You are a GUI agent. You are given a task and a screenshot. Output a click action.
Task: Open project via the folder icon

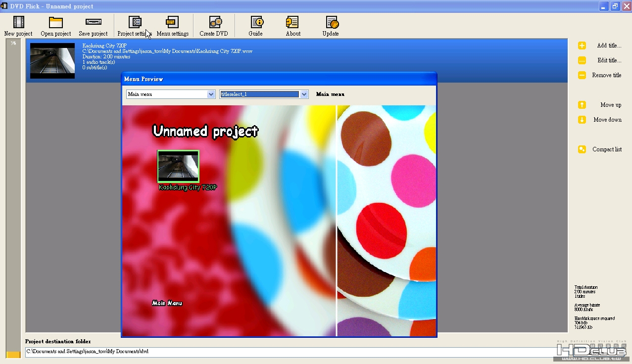[56, 22]
